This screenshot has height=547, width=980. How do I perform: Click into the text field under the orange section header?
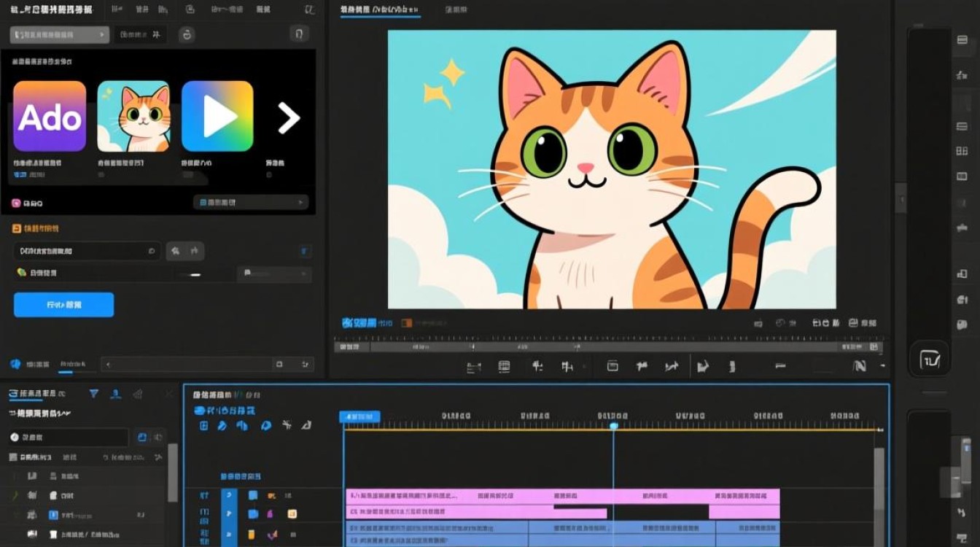tap(87, 251)
